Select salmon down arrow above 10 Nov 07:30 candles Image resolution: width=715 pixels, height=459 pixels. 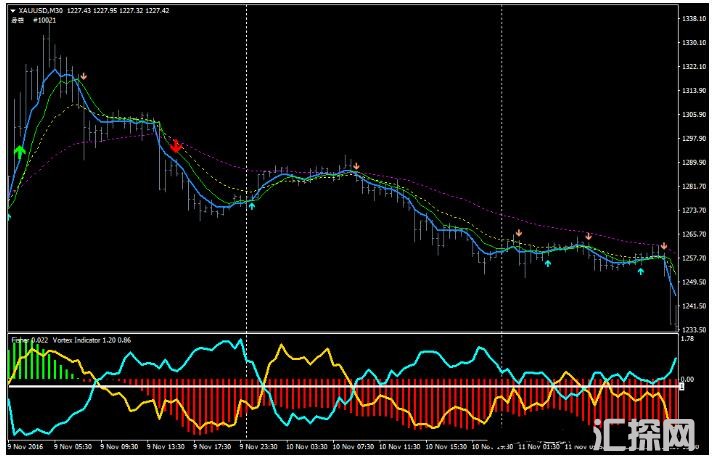point(355,165)
